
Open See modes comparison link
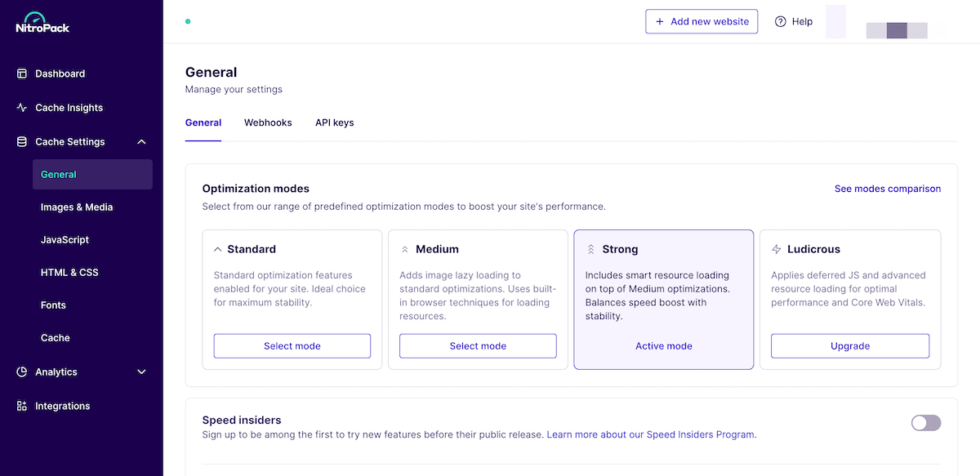coord(888,189)
